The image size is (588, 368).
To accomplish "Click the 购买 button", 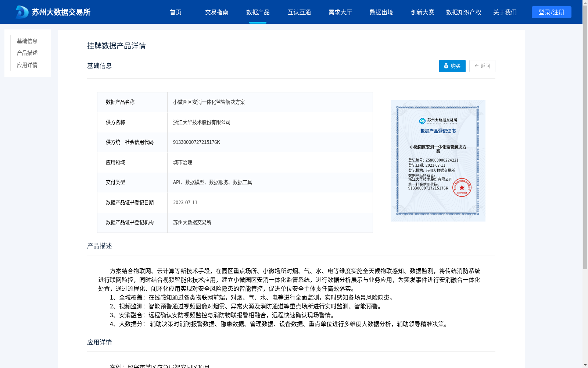I will 452,66.
